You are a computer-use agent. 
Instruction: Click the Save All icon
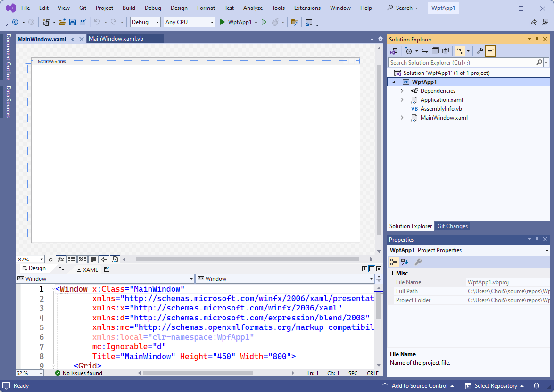83,22
